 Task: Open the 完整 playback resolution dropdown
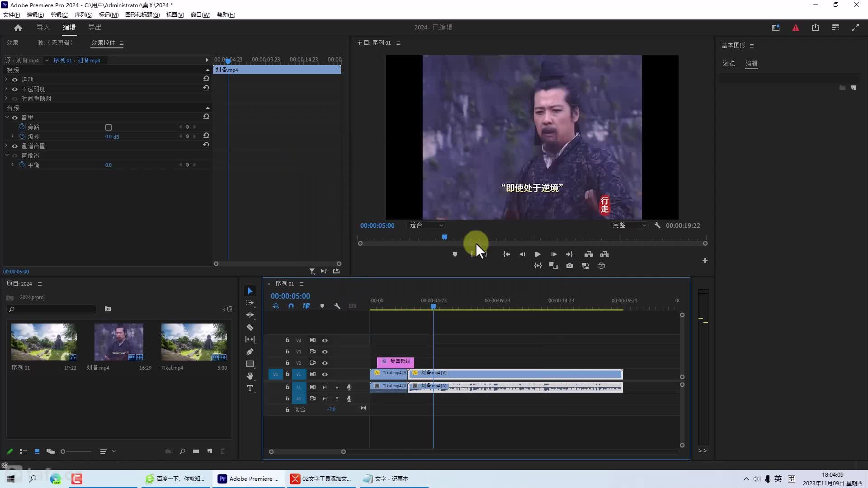click(x=629, y=225)
